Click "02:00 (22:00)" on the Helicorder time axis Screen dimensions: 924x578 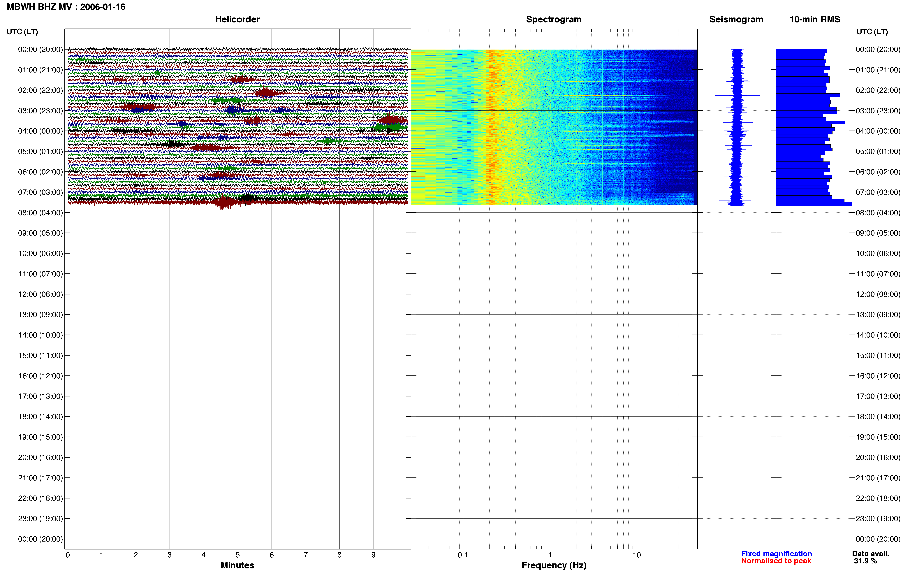coord(41,90)
